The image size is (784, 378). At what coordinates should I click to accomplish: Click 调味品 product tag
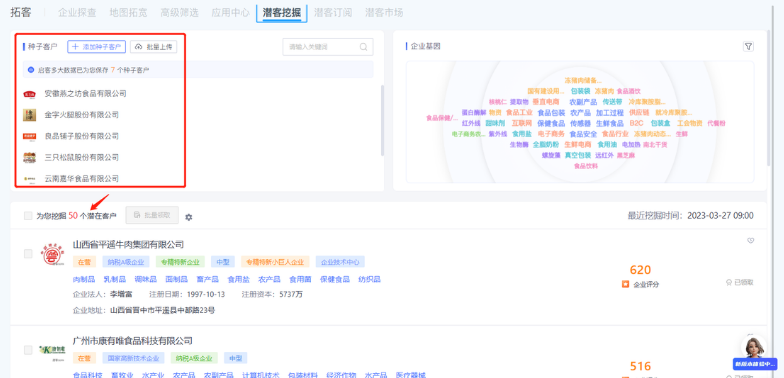(146, 279)
